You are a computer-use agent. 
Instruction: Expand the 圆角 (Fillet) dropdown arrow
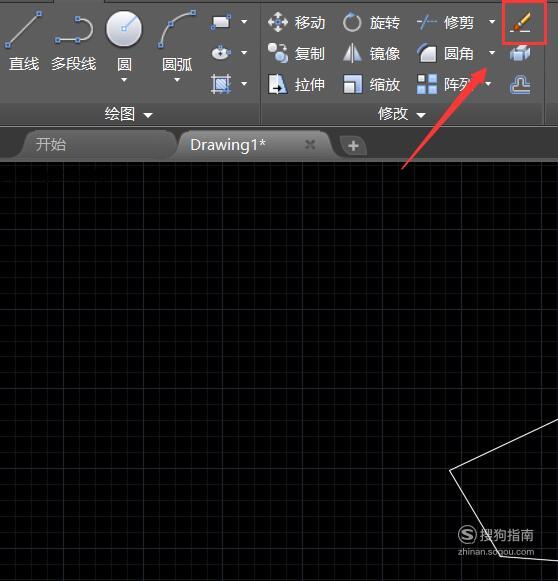pyautogui.click(x=492, y=53)
